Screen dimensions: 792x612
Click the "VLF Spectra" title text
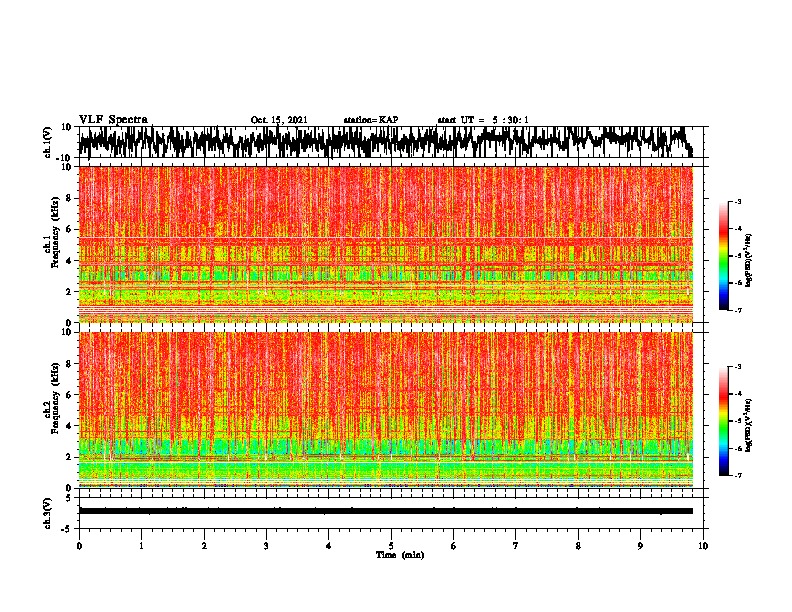(x=113, y=120)
